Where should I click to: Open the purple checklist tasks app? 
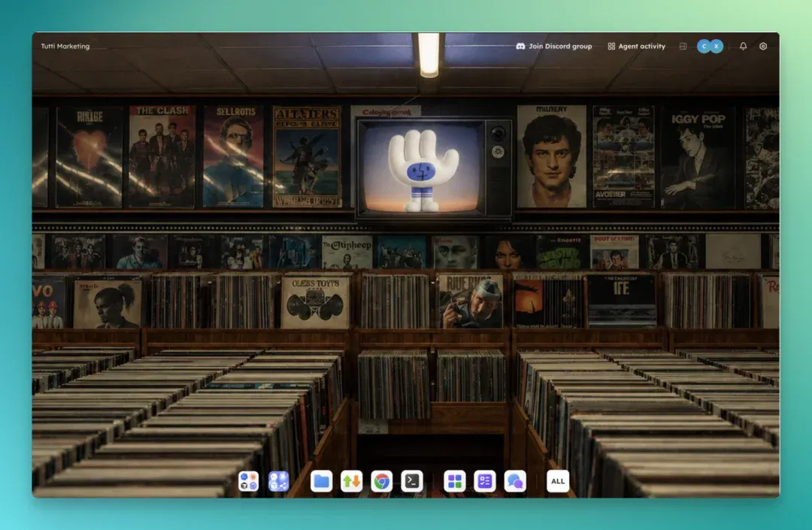click(485, 481)
